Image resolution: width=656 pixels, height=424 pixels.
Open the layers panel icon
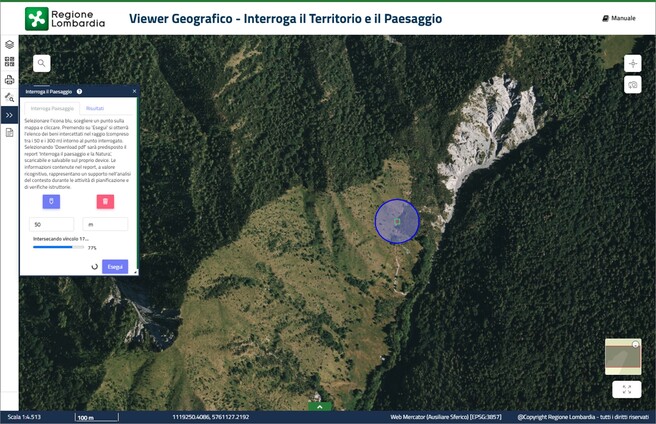(x=9, y=44)
